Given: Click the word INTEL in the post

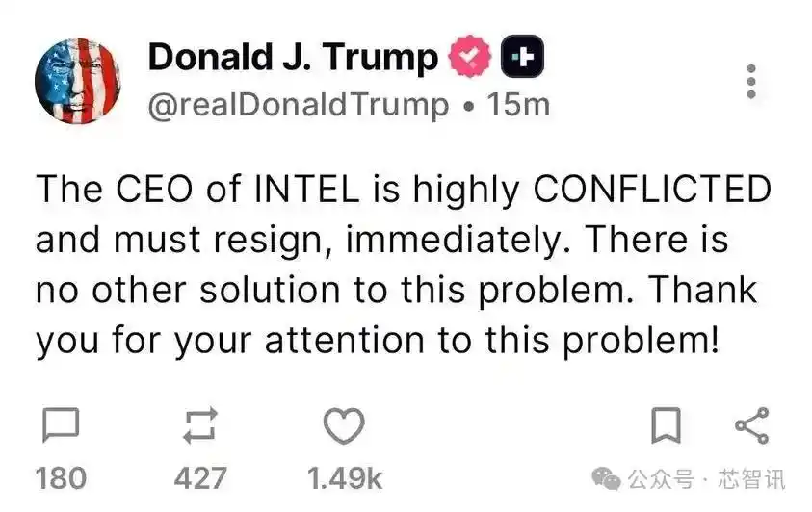Looking at the screenshot, I should pos(306,190).
